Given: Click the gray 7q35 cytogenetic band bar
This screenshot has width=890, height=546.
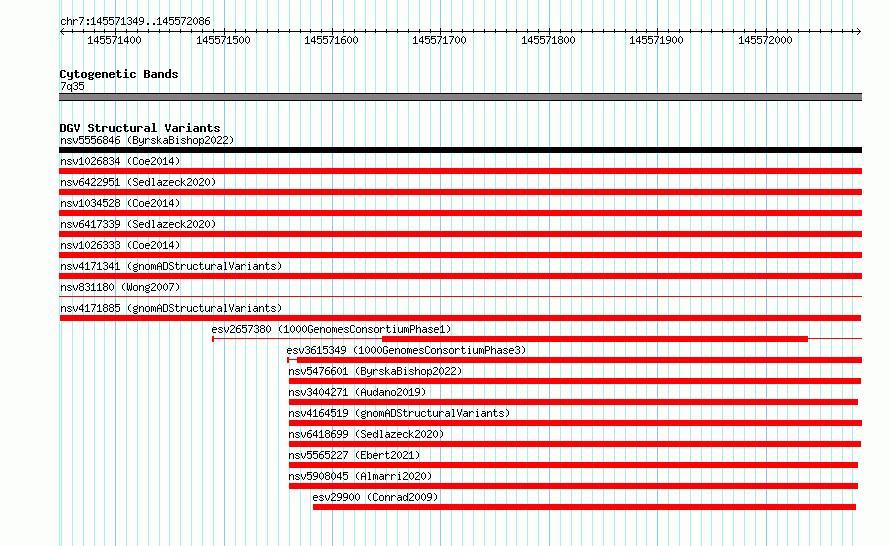Looking at the screenshot, I should [x=460, y=97].
